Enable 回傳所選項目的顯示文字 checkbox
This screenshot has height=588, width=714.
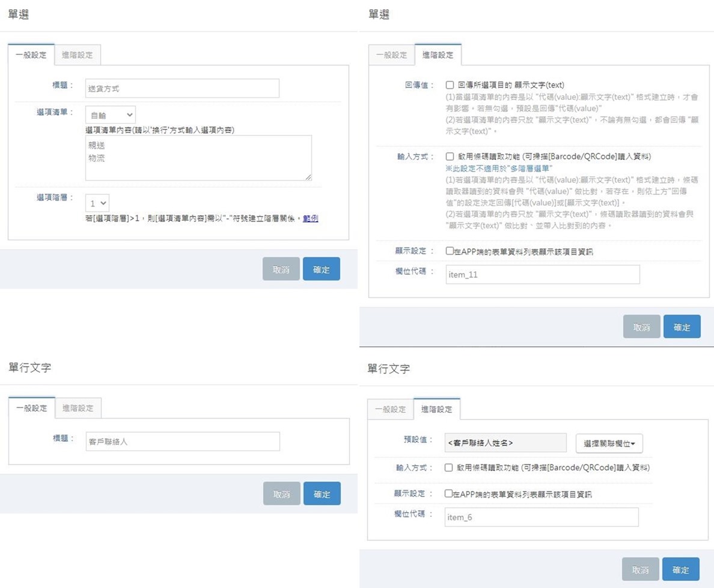click(x=450, y=85)
